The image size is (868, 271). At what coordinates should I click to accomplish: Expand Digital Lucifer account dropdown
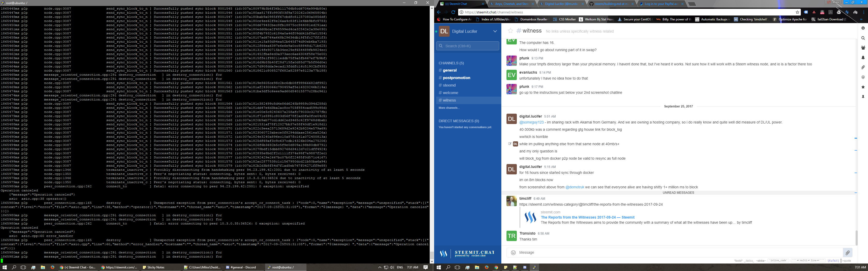click(495, 31)
